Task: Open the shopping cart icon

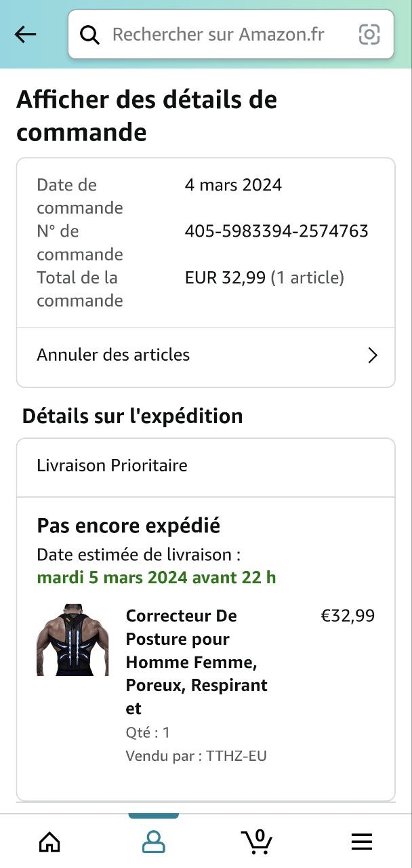Action: click(257, 842)
